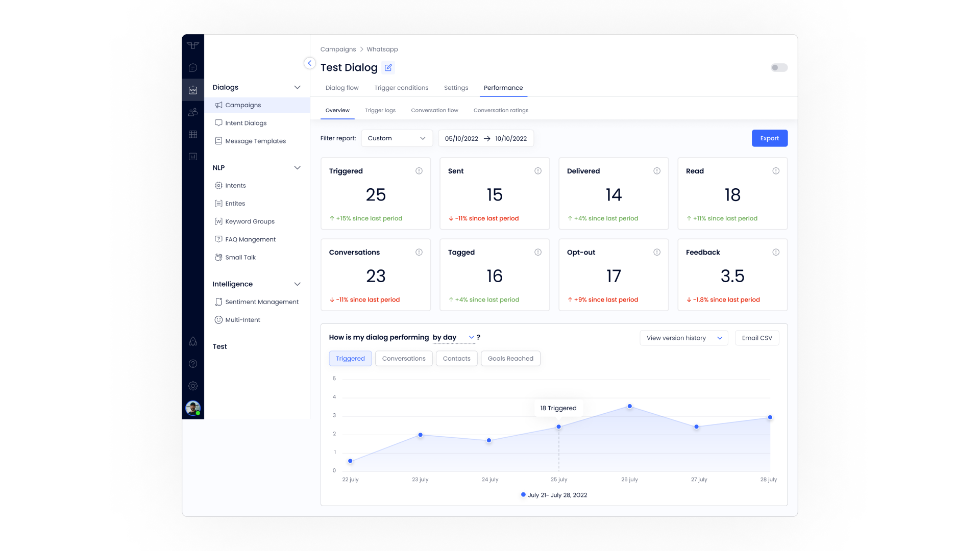Click the 26 july data point on chart
980x551 pixels.
tap(629, 407)
